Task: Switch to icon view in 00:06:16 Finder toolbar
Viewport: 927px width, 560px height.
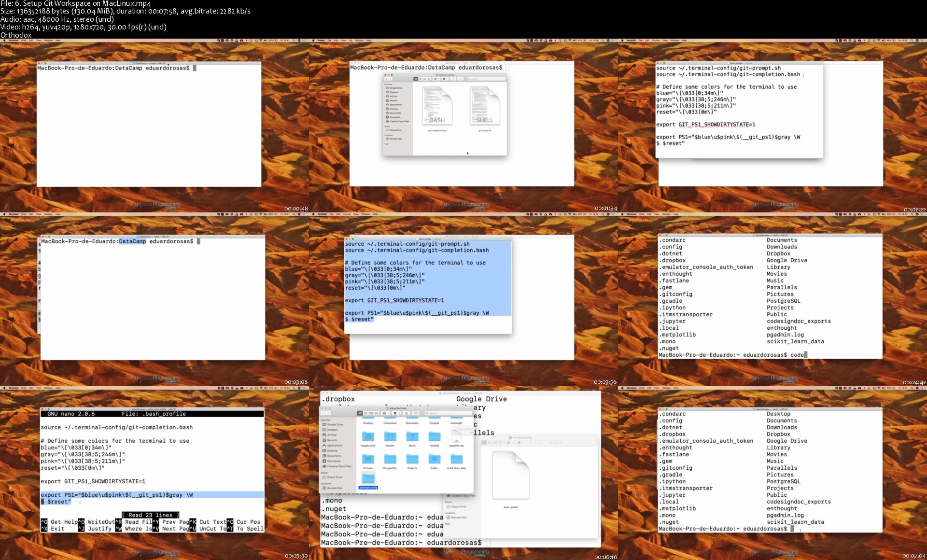Action: click(360, 413)
